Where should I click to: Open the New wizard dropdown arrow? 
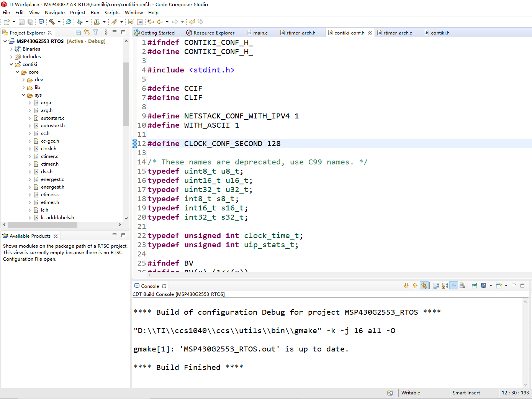14,22
